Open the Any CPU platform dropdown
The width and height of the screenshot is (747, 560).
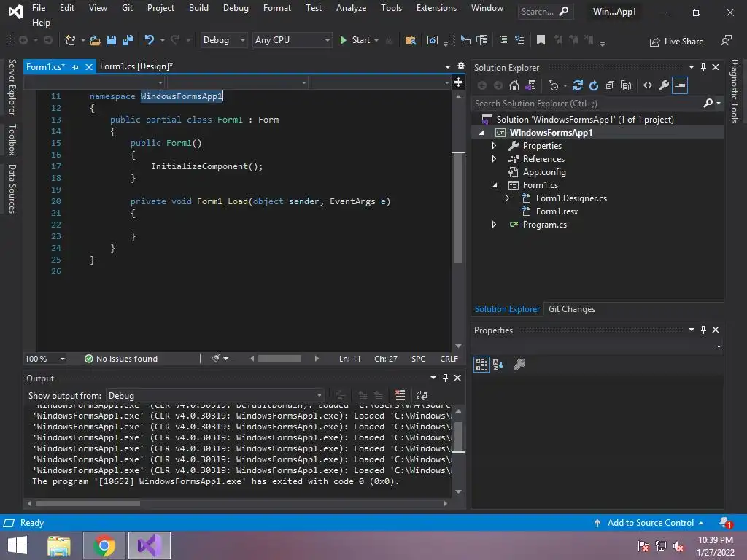(292, 41)
